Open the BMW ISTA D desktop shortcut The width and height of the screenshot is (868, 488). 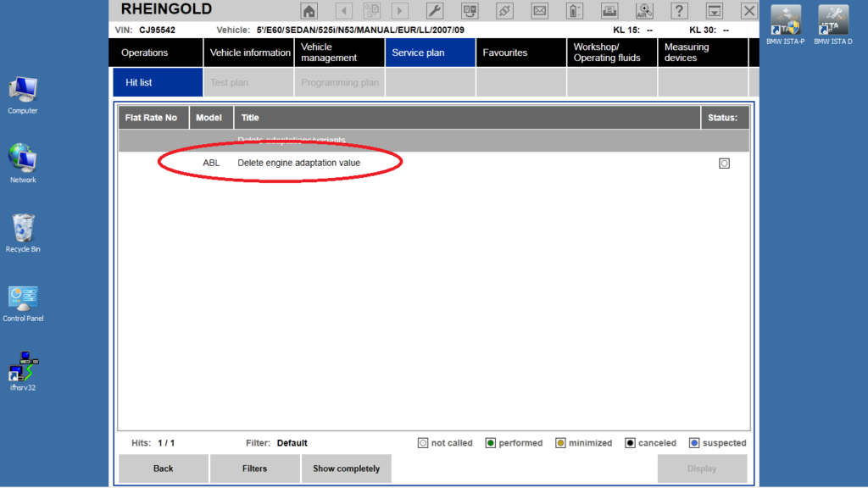[833, 25]
